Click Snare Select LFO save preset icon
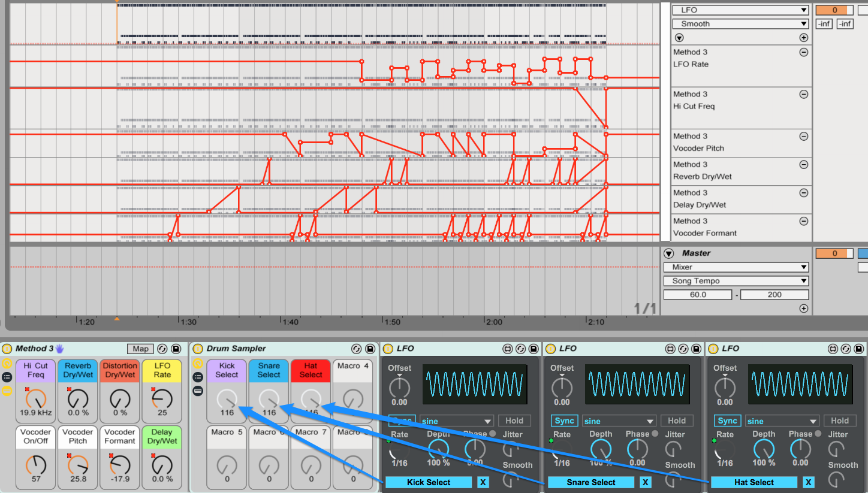868x493 pixels. pos(695,349)
